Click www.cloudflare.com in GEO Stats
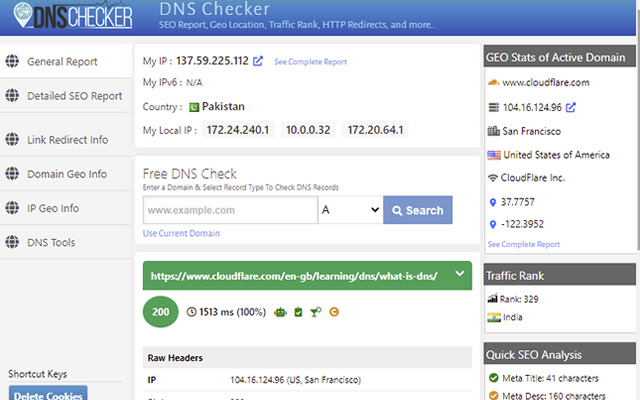 546,82
